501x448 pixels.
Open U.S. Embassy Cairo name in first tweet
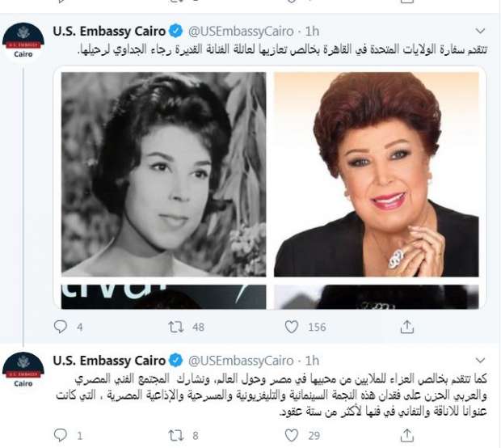(109, 32)
